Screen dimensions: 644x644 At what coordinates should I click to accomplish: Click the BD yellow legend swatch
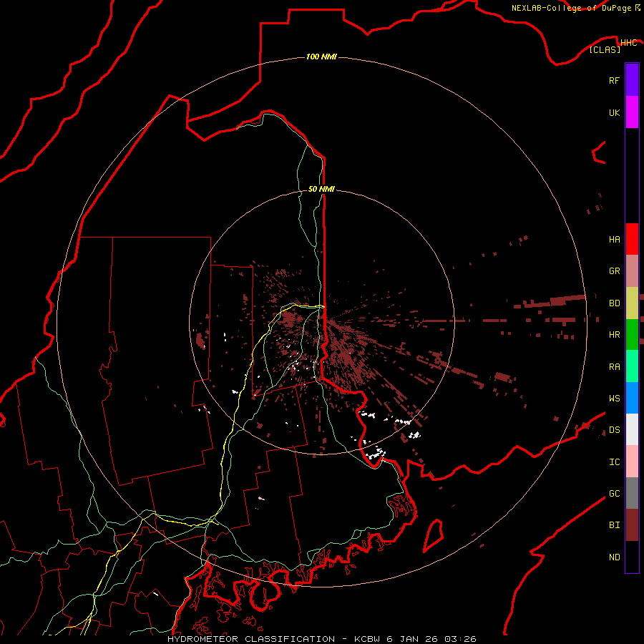coord(632,303)
